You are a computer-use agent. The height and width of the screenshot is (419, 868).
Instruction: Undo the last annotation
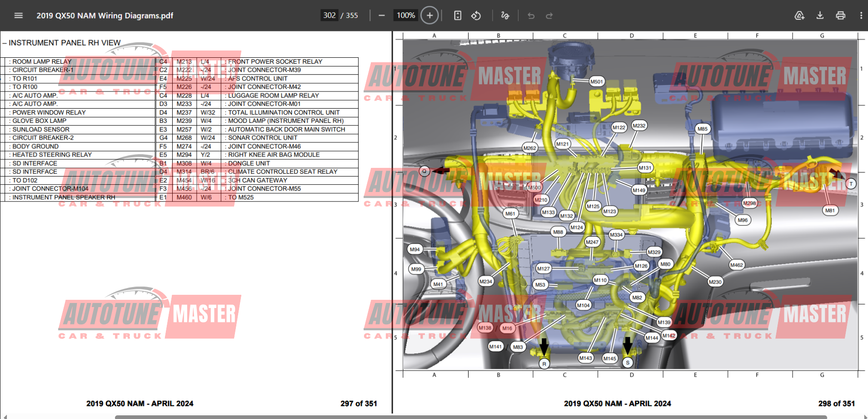[x=531, y=15]
